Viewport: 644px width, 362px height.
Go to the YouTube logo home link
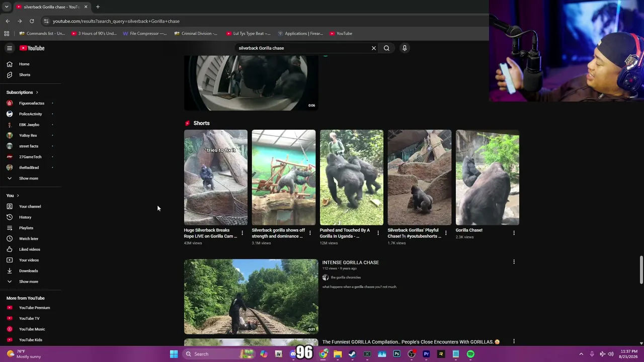(x=32, y=48)
